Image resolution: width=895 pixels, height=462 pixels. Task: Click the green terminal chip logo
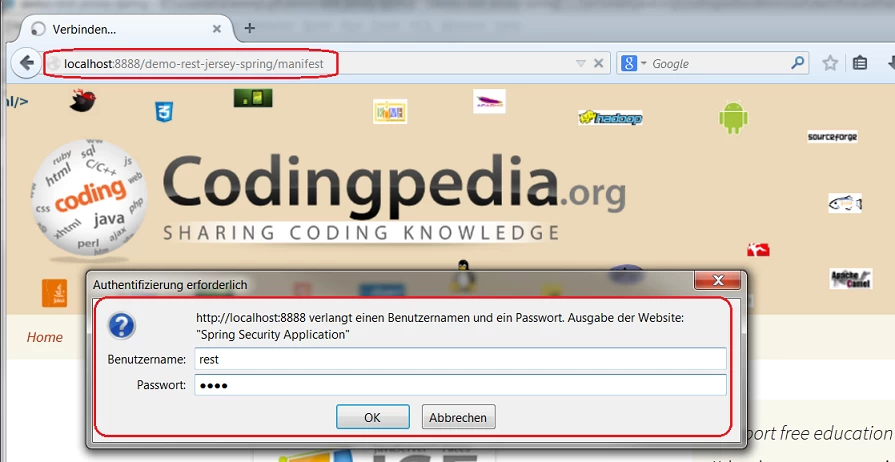click(x=253, y=98)
